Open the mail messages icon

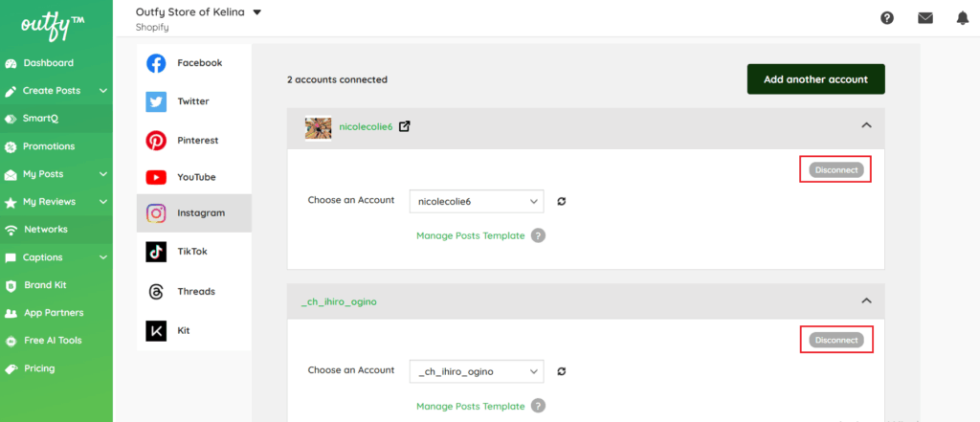click(924, 17)
